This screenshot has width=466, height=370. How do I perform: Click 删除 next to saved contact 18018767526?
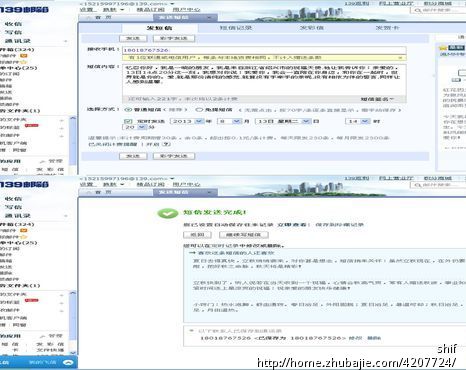click(374, 338)
